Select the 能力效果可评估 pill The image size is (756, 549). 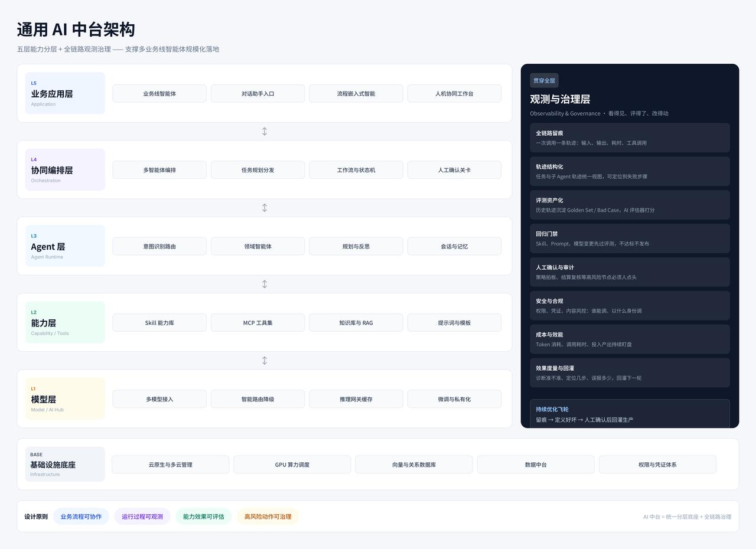[x=204, y=517]
